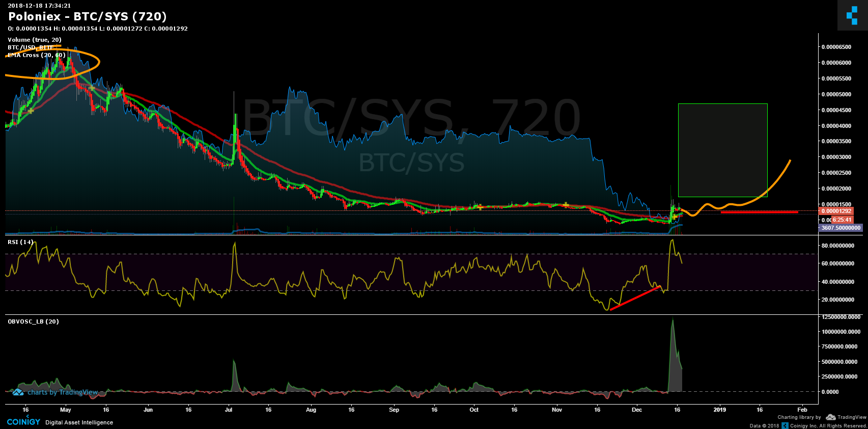Click the Coinigy logo icon at top right
This screenshot has width=868, height=429.
(852, 15)
